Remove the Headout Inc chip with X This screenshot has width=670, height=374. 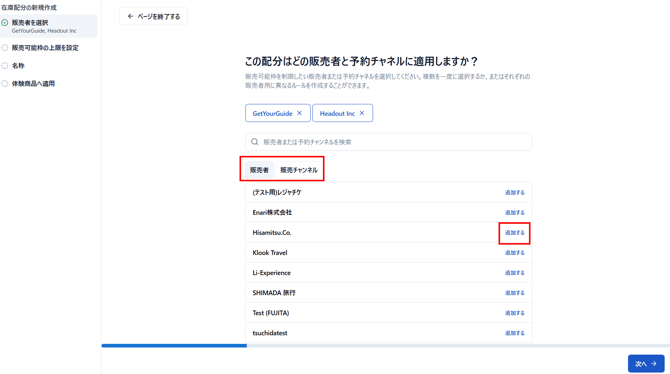[362, 113]
